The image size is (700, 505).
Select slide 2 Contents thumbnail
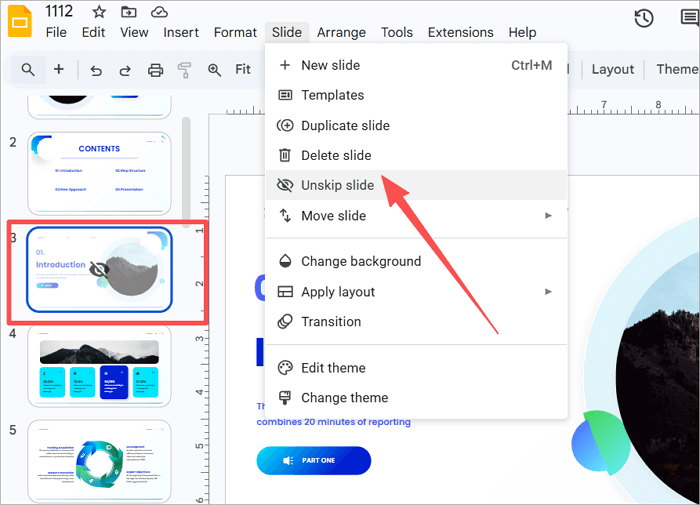[99, 174]
